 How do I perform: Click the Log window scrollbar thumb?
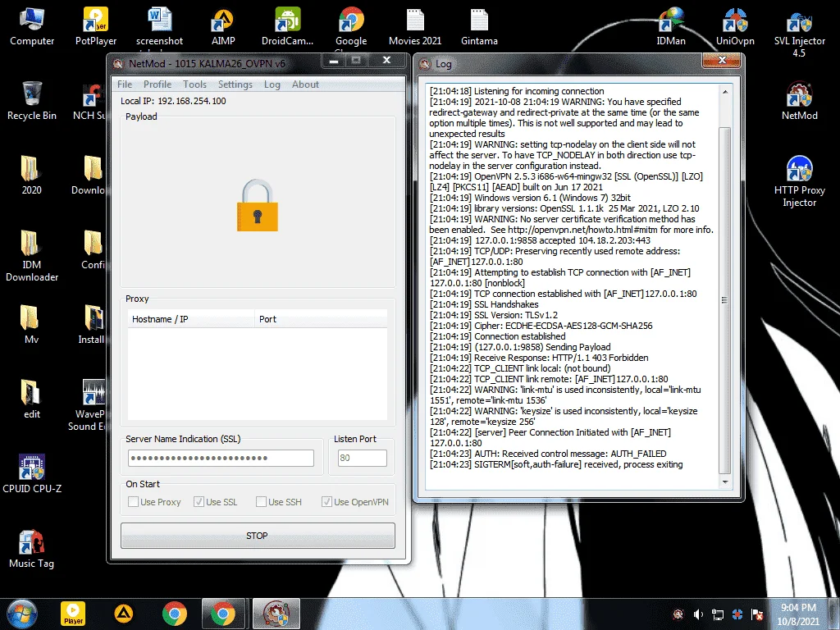pyautogui.click(x=724, y=300)
